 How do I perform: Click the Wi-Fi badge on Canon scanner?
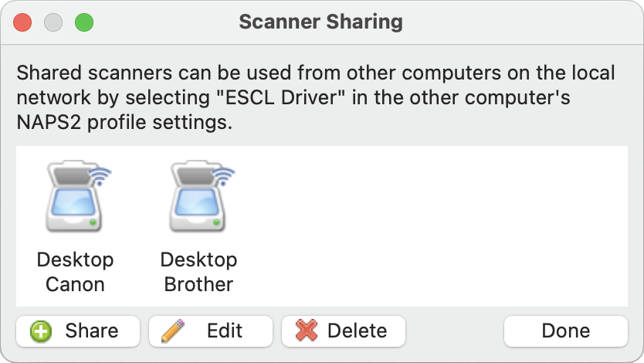(100, 175)
